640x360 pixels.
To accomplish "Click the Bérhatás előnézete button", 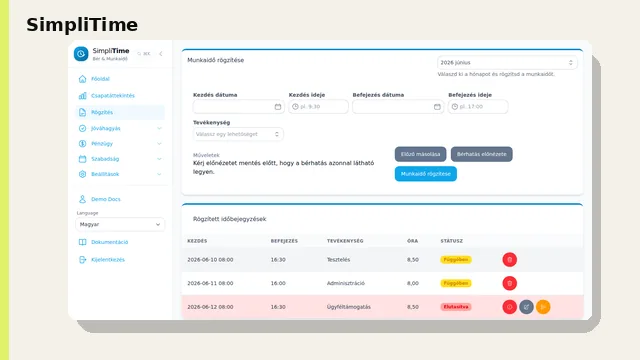I will (x=482, y=154).
